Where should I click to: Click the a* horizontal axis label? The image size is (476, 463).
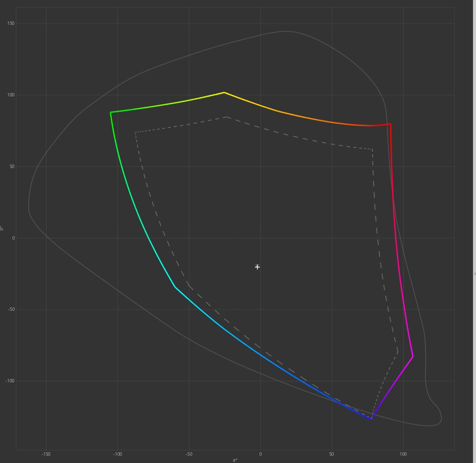click(235, 460)
